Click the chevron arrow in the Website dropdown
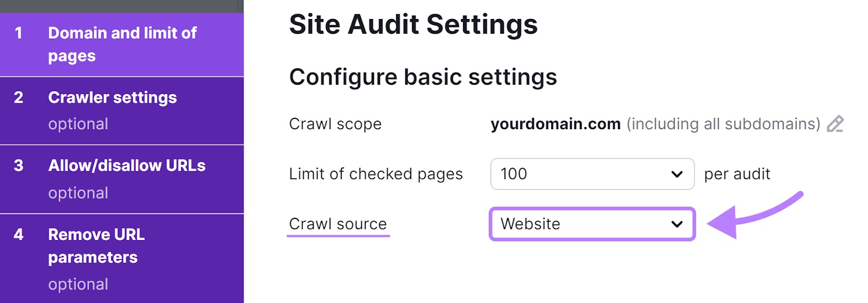 pyautogui.click(x=676, y=224)
